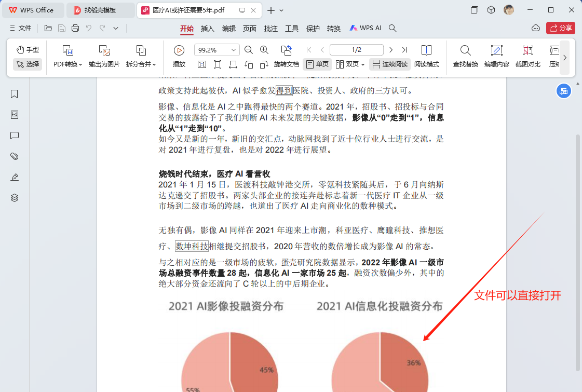Viewport: 582px width, 392px height.
Task: Switch to 转换 ribbon tab
Action: point(334,28)
